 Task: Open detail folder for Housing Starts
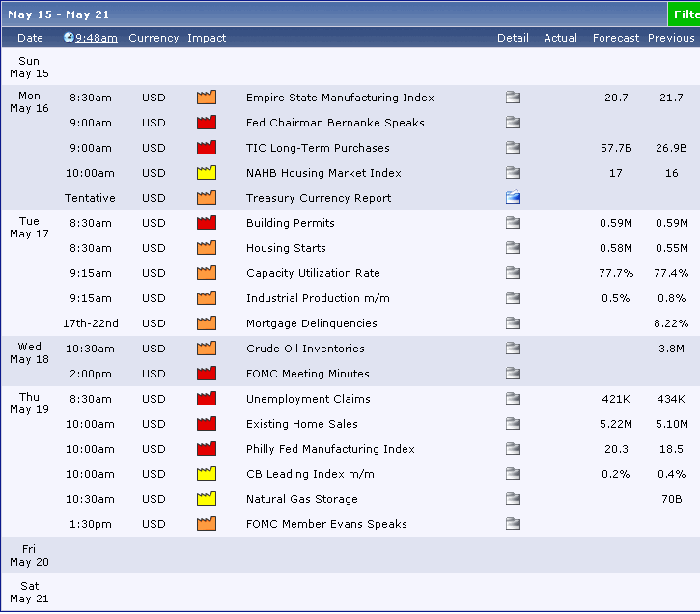coord(513,248)
